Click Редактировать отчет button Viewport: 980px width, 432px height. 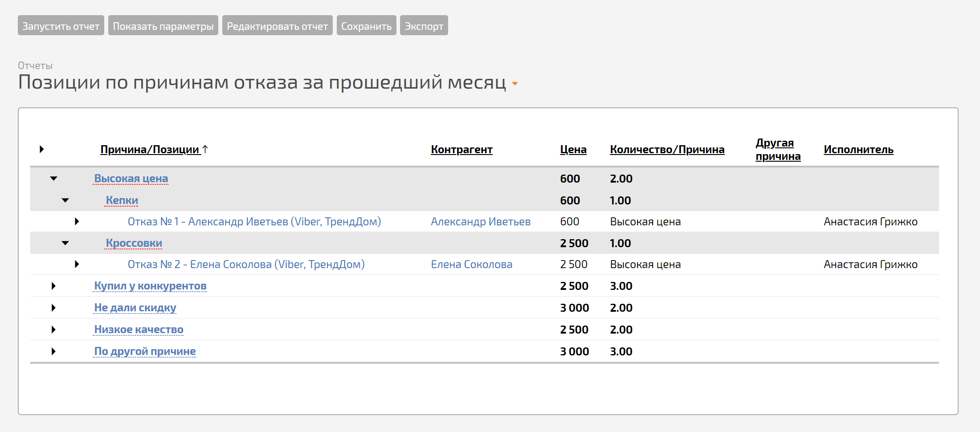[277, 25]
